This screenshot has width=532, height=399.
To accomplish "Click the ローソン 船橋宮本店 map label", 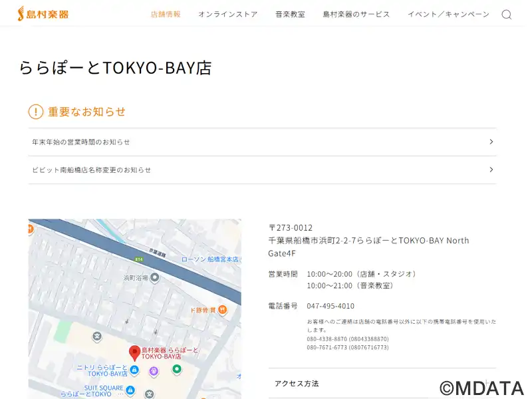I will pyautogui.click(x=209, y=259).
